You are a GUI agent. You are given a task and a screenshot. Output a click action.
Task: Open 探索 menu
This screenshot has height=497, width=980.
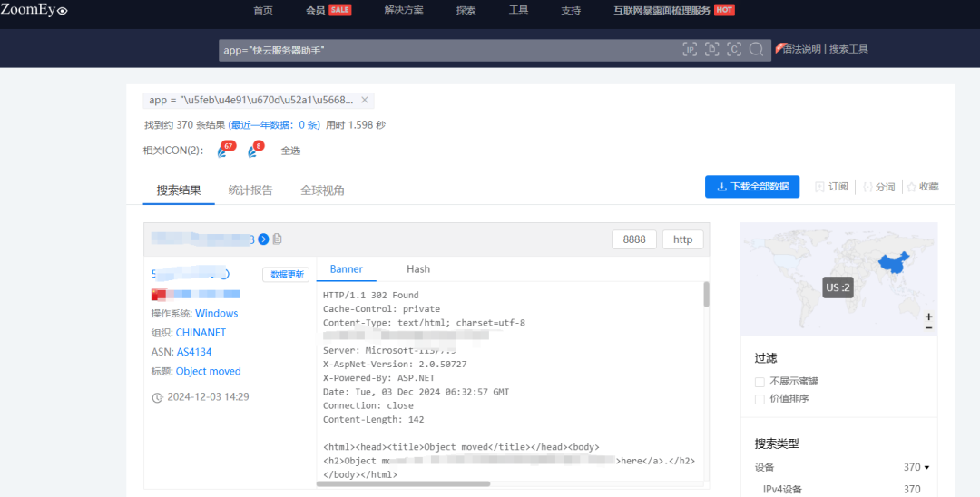click(466, 10)
